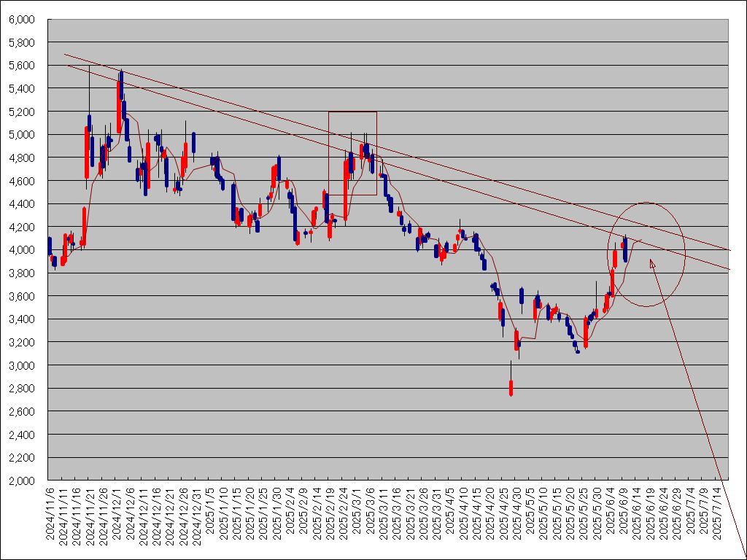Click the 4,400 price axis label
747x560 pixels.
(22, 204)
